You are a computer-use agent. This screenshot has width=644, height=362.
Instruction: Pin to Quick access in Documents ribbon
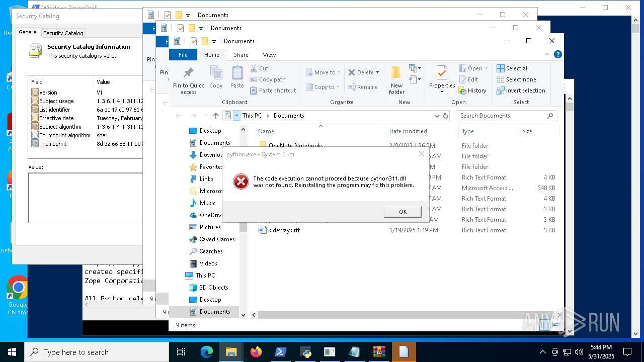pyautogui.click(x=189, y=80)
